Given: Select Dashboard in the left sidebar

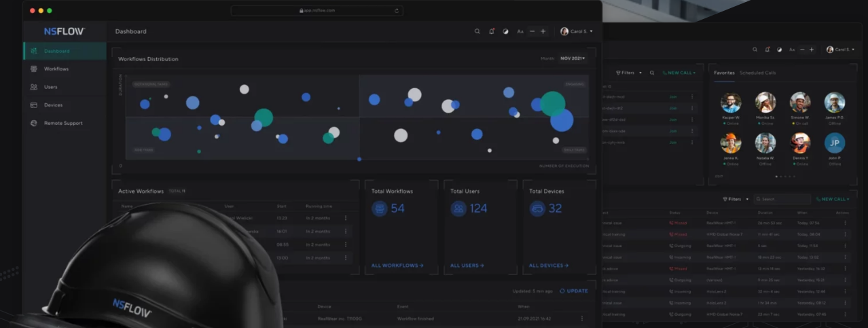Looking at the screenshot, I should click(64, 51).
